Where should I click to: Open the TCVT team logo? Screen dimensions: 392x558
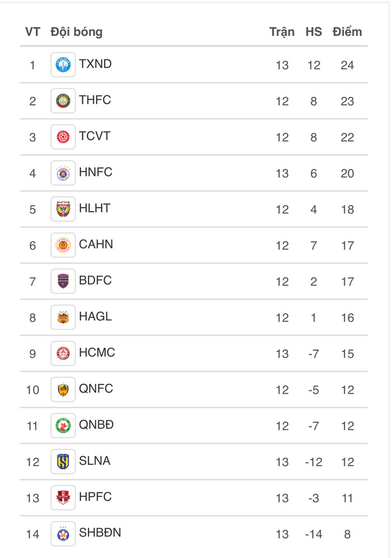pyautogui.click(x=63, y=137)
